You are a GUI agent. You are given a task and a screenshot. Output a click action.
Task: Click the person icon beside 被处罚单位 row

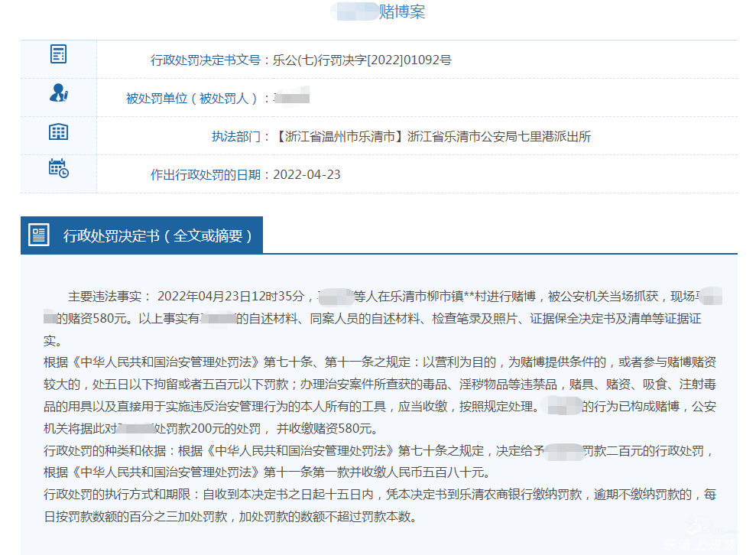tap(58, 93)
